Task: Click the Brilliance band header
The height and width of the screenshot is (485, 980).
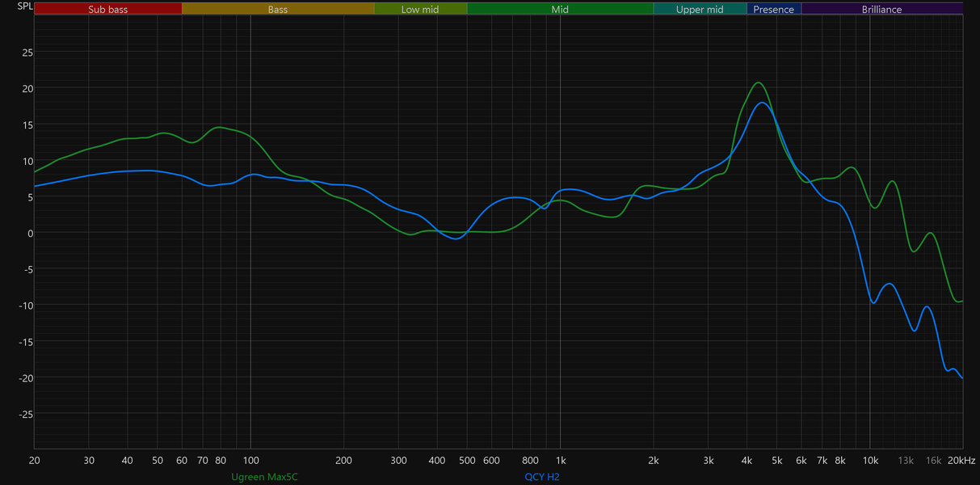Action: pos(881,10)
